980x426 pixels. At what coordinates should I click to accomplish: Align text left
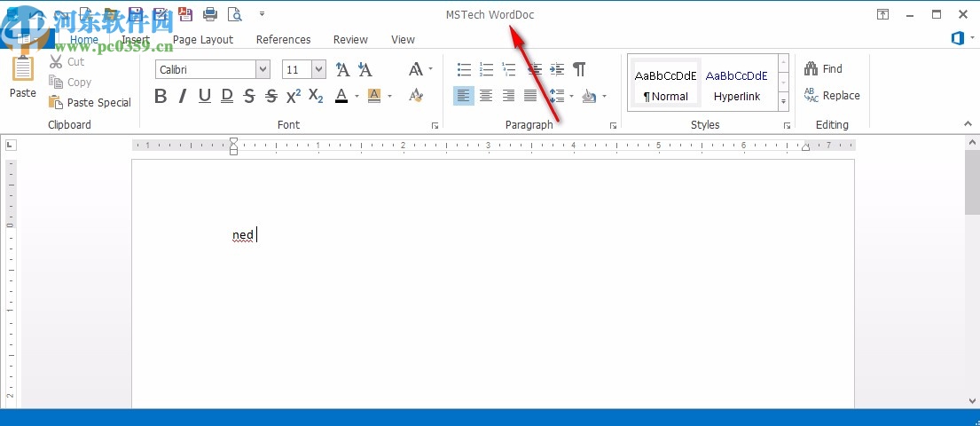click(463, 96)
